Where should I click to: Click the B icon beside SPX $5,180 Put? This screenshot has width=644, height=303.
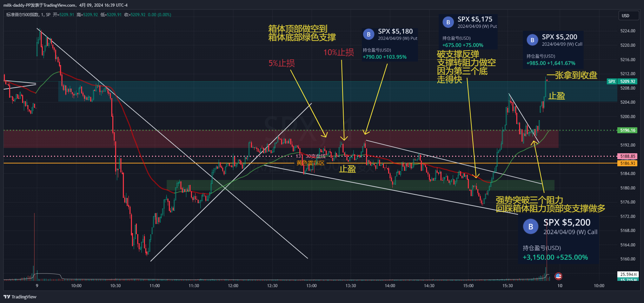[369, 34]
